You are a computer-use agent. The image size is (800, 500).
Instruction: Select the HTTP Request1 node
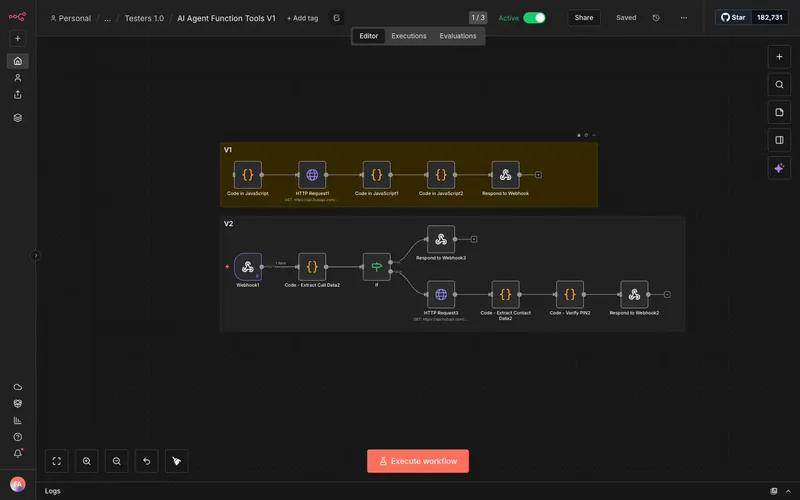click(x=312, y=175)
